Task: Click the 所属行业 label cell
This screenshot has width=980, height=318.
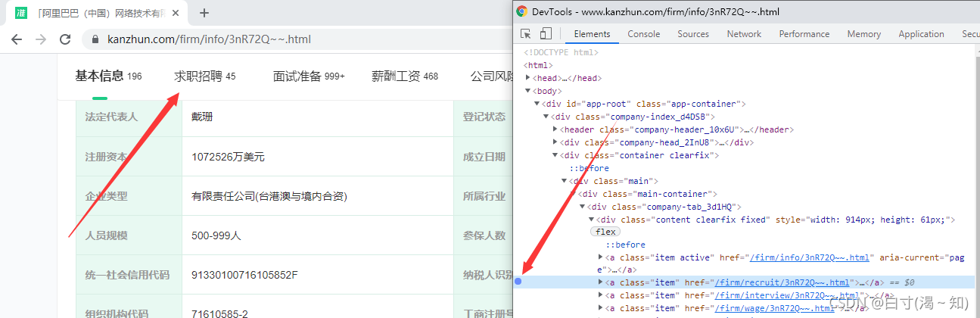Action: pos(483,196)
